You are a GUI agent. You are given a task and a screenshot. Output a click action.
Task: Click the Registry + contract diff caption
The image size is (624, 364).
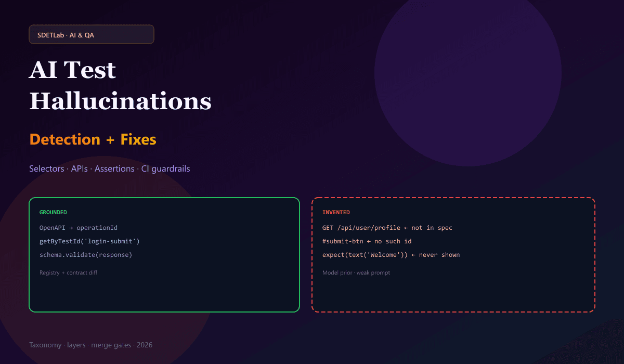[68, 272]
